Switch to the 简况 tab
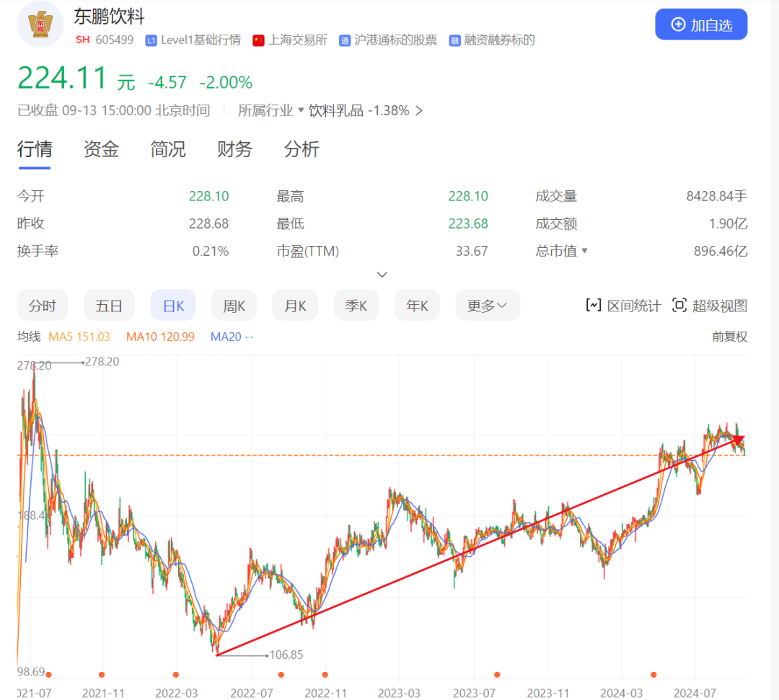The width and height of the screenshot is (779, 700). click(x=168, y=149)
